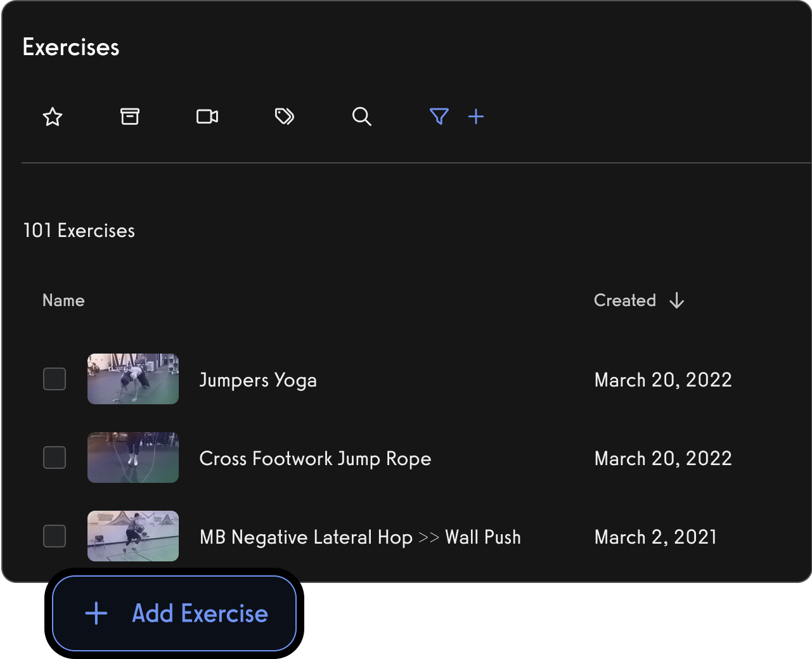The image size is (812, 659).
Task: Click the plus icon inside Add Exercise
Action: click(x=95, y=613)
